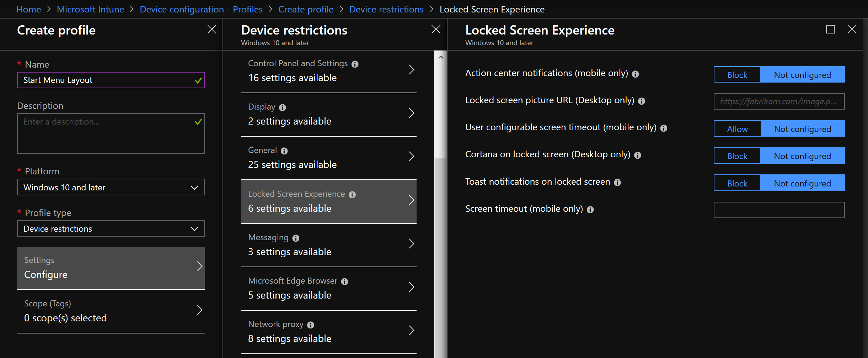The image size is (868, 358).
Task: Allow user configurable screen timeout
Action: point(737,128)
